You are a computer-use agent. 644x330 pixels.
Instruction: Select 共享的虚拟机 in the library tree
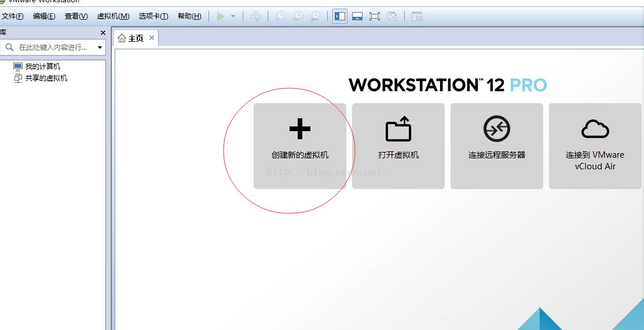point(46,78)
